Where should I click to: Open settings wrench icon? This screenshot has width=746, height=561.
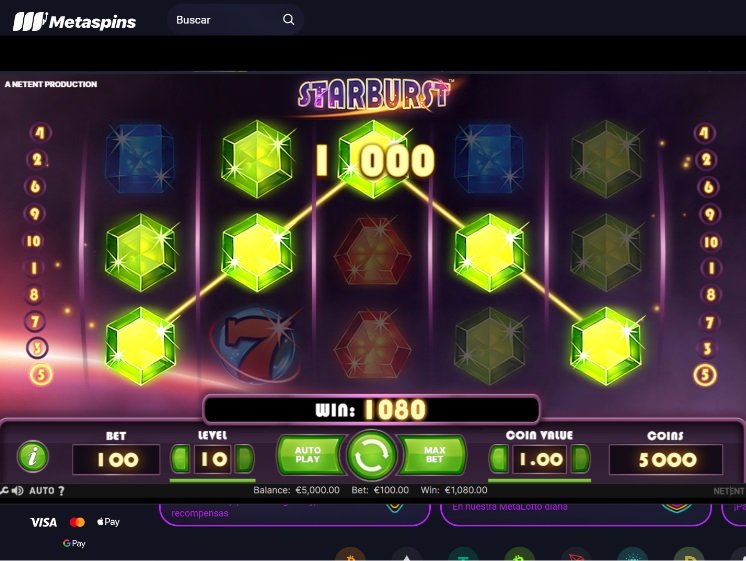4,491
